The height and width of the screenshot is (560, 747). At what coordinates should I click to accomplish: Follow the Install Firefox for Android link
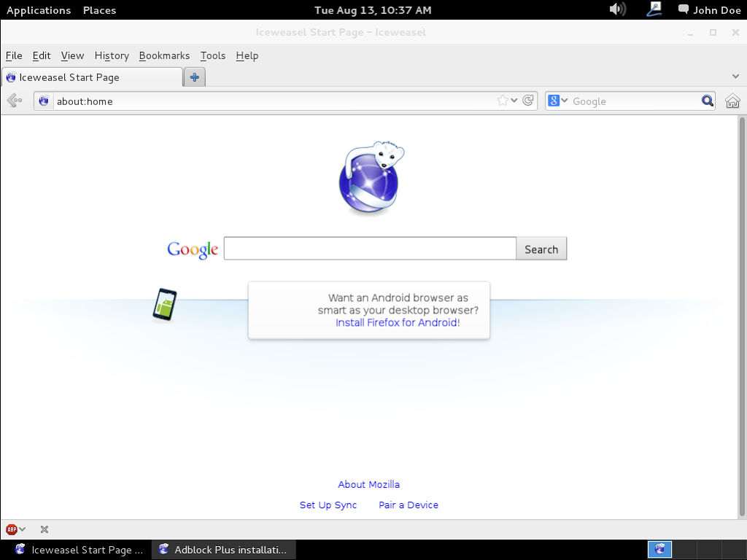point(396,322)
